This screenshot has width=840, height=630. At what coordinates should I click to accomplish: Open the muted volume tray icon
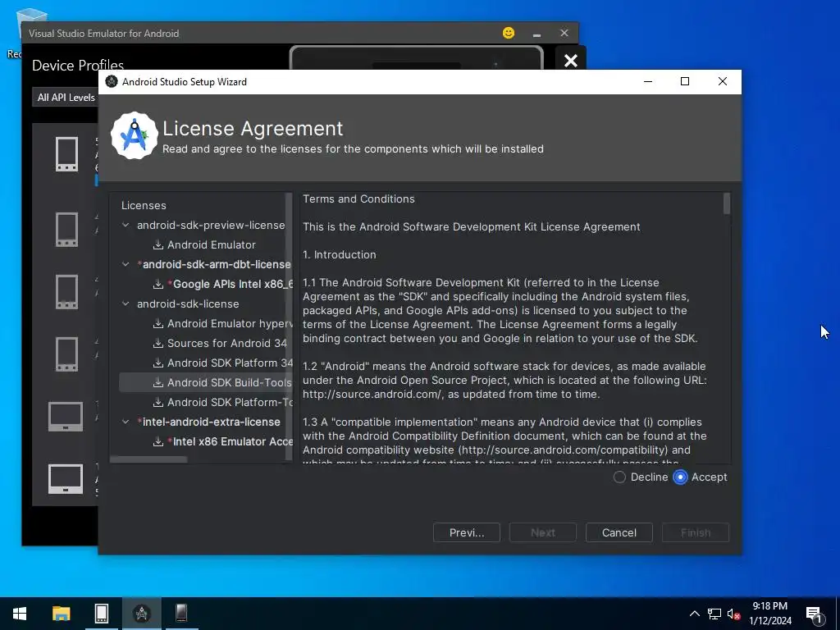coord(734,614)
